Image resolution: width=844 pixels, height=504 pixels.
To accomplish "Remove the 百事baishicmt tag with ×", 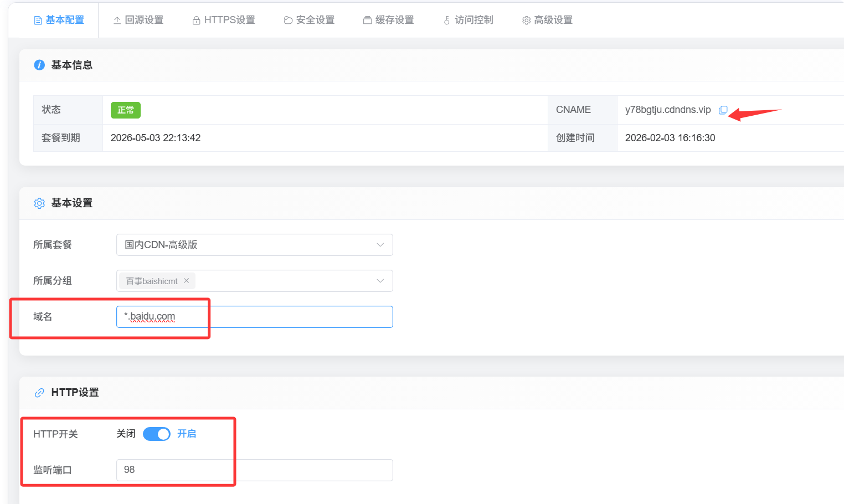I will point(187,281).
